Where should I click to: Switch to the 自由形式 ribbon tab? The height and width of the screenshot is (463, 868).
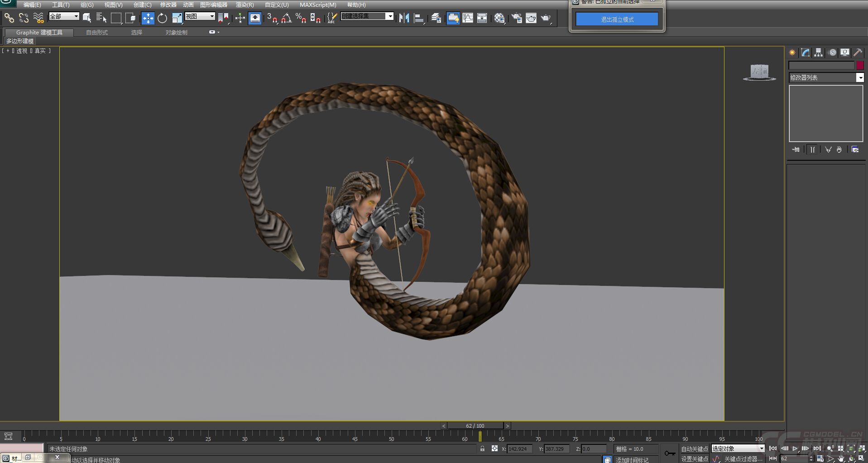click(x=97, y=32)
